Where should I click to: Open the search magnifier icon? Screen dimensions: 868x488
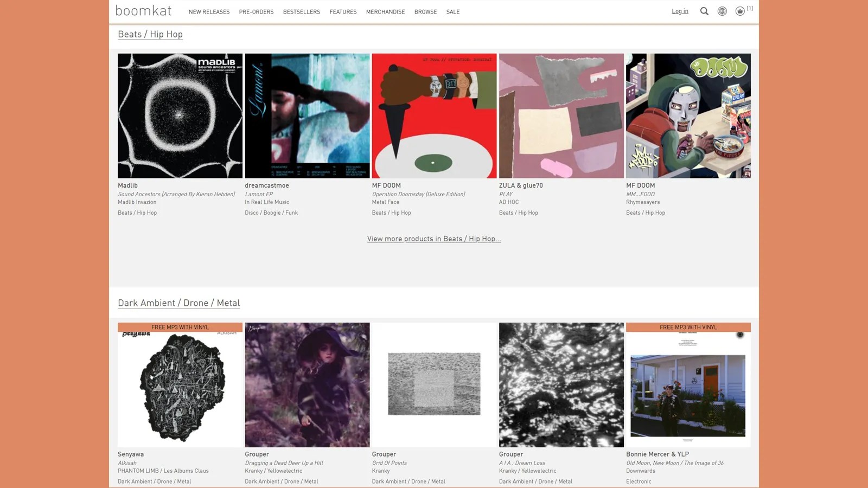point(704,11)
